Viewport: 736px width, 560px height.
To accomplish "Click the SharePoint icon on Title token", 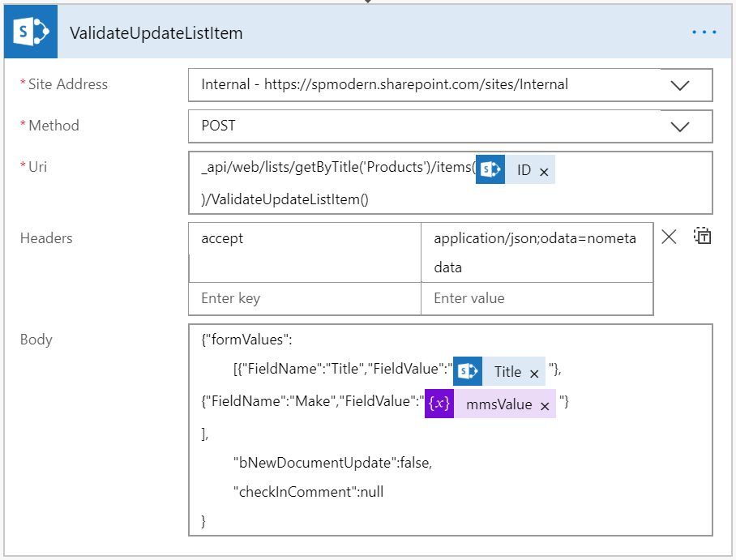I will click(x=468, y=371).
